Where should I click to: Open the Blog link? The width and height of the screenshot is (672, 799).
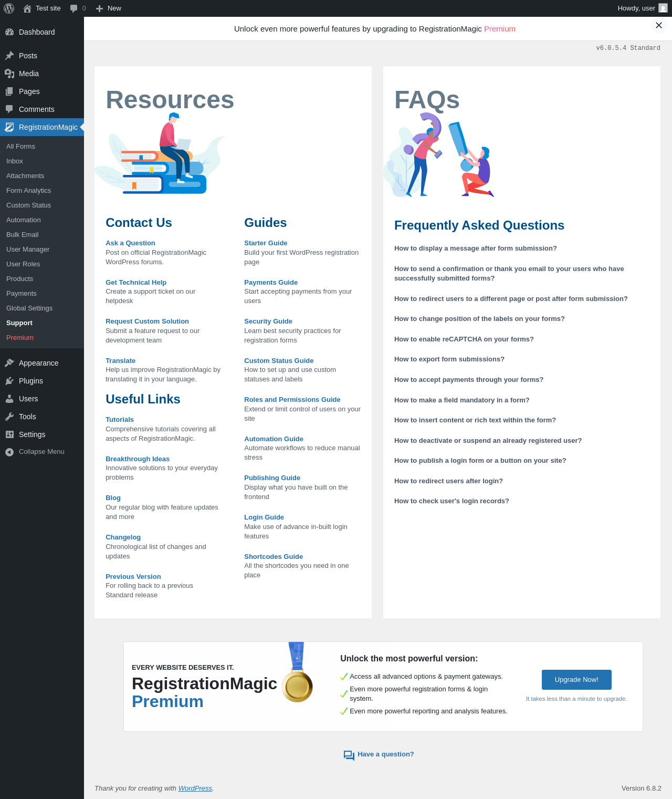pyautogui.click(x=113, y=498)
